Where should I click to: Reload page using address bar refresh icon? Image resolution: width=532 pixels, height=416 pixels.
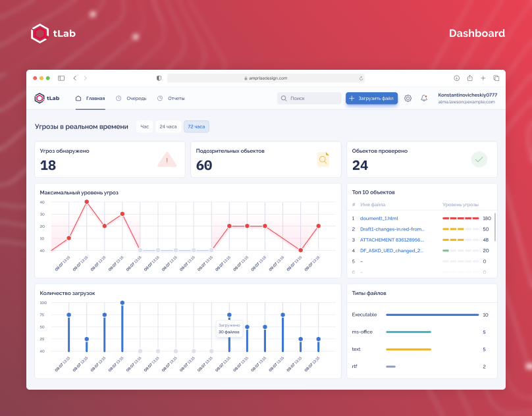tap(361, 78)
